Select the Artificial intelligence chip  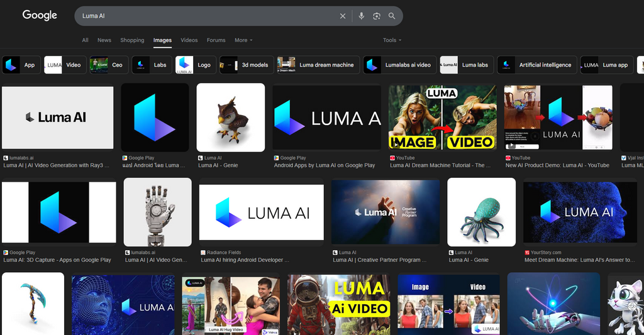click(537, 65)
